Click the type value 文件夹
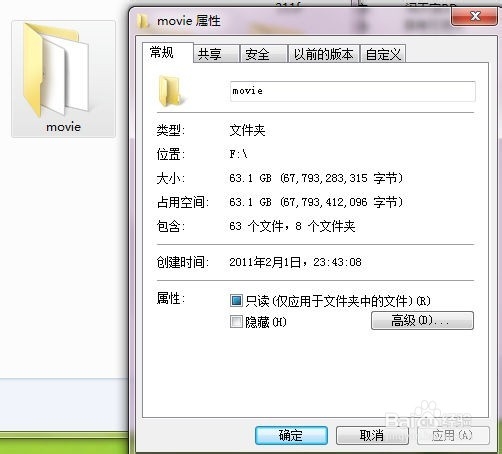 (247, 130)
